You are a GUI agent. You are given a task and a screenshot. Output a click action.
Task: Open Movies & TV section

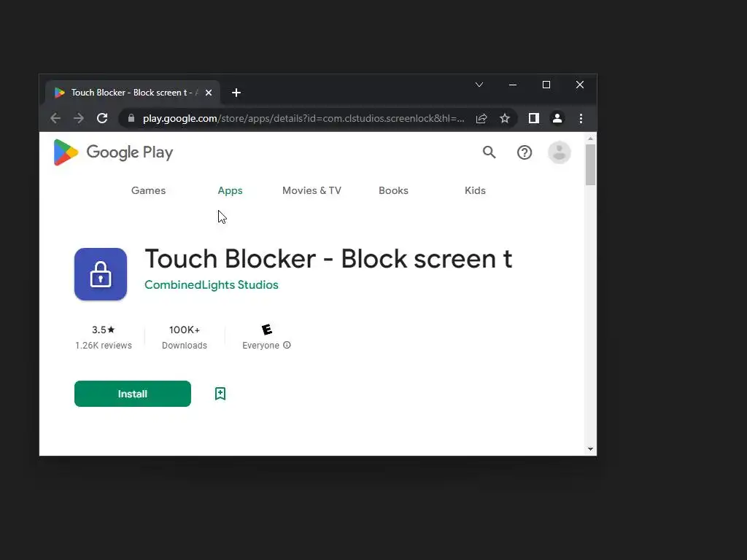pos(311,190)
